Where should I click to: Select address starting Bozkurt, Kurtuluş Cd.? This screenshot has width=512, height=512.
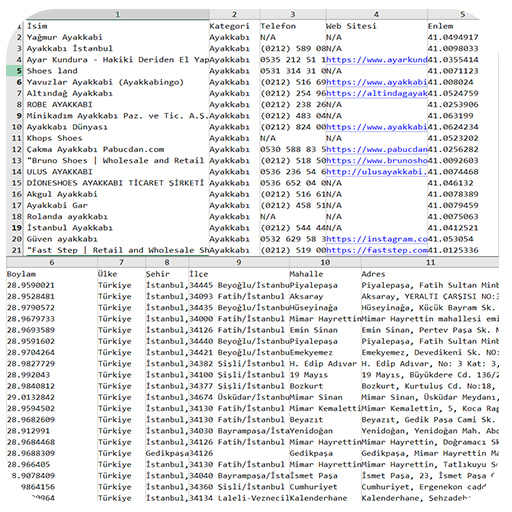tap(430, 386)
